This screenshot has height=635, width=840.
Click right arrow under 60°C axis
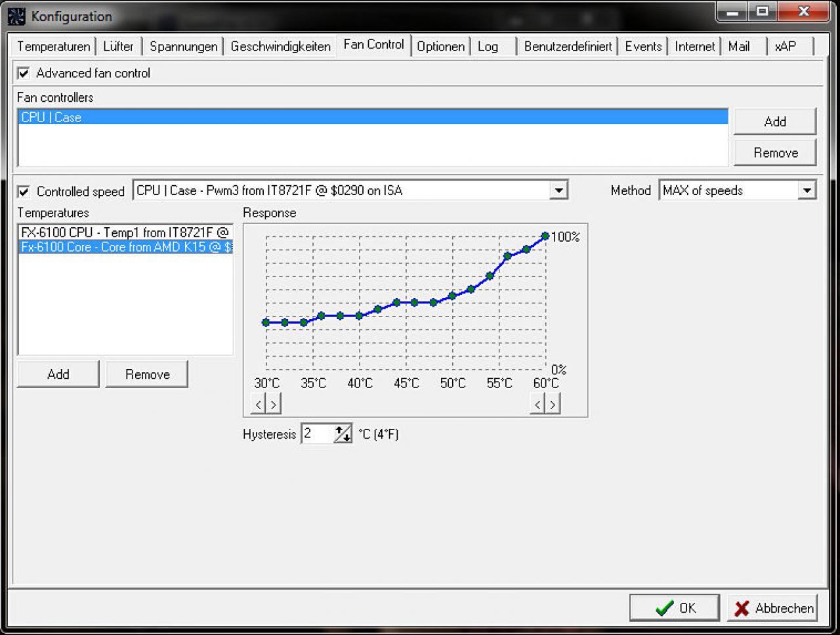point(553,405)
